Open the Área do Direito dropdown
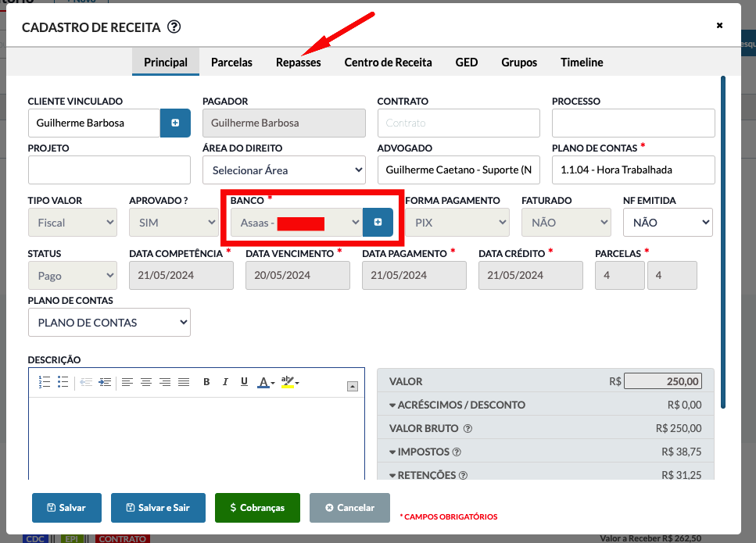The width and height of the screenshot is (756, 543). tap(284, 170)
